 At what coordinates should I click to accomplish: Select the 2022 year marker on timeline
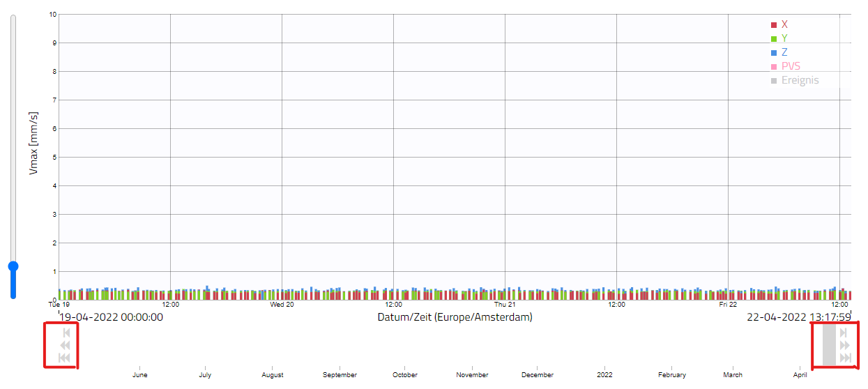pos(604,375)
